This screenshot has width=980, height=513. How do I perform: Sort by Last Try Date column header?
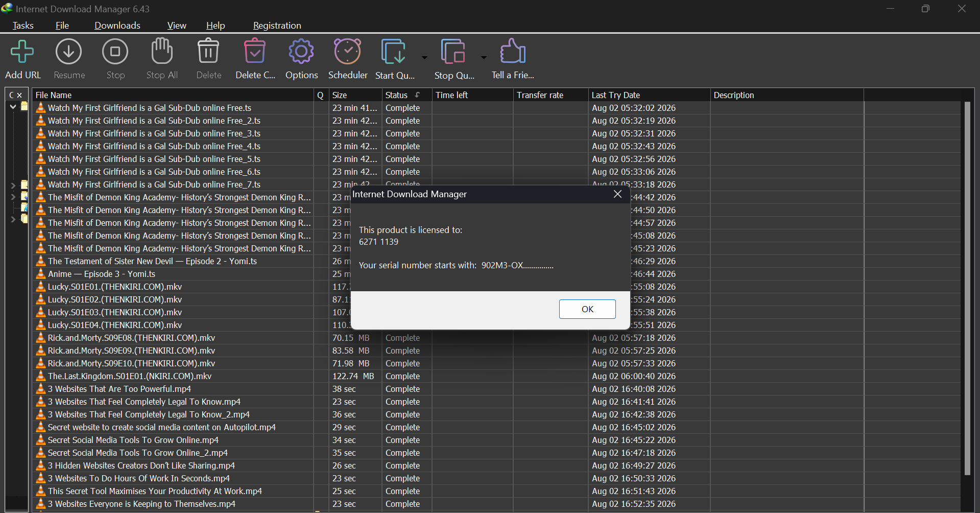(649, 95)
